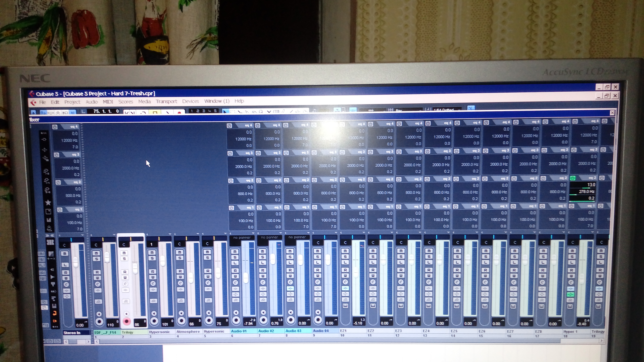Screen dimensions: 644x362
Task: Click the Audio 02 channel name label
Action: click(266, 331)
